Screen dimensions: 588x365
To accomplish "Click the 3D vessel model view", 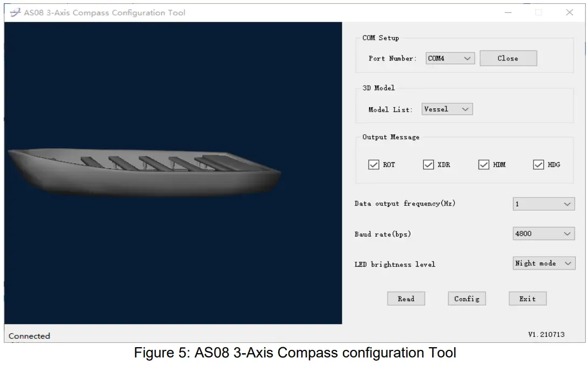I will point(173,173).
